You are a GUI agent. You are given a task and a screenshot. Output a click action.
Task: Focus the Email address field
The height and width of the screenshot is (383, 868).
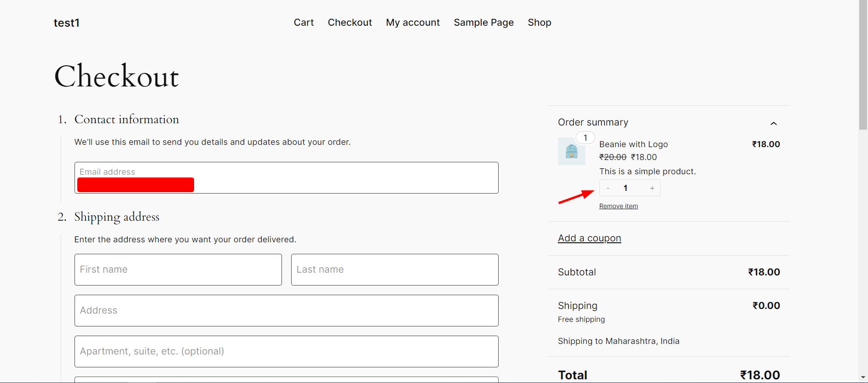286,177
